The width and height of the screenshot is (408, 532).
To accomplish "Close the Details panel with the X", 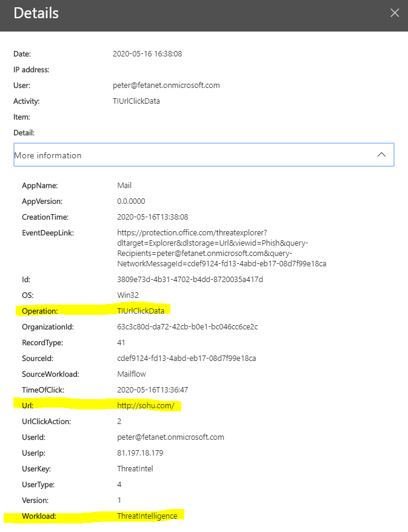I will 395,13.
